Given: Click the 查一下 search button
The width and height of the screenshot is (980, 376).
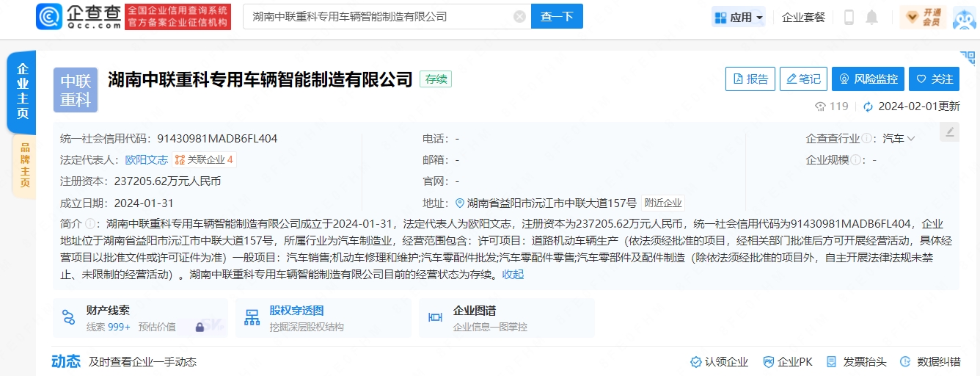Looking at the screenshot, I should click(x=557, y=16).
